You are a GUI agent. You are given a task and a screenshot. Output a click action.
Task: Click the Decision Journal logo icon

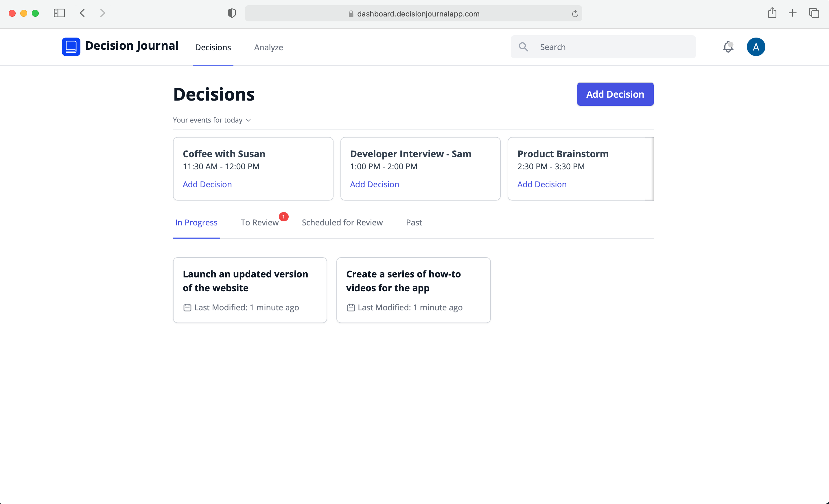(71, 47)
